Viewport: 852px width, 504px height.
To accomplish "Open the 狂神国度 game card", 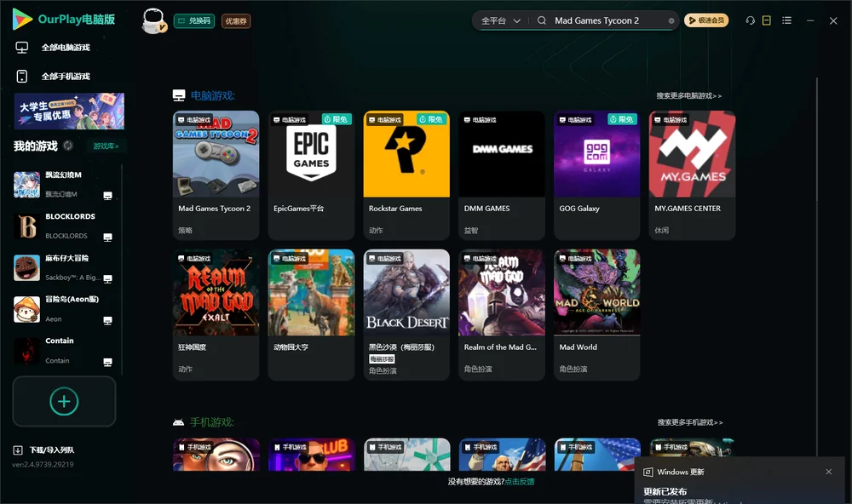I will pyautogui.click(x=216, y=314).
